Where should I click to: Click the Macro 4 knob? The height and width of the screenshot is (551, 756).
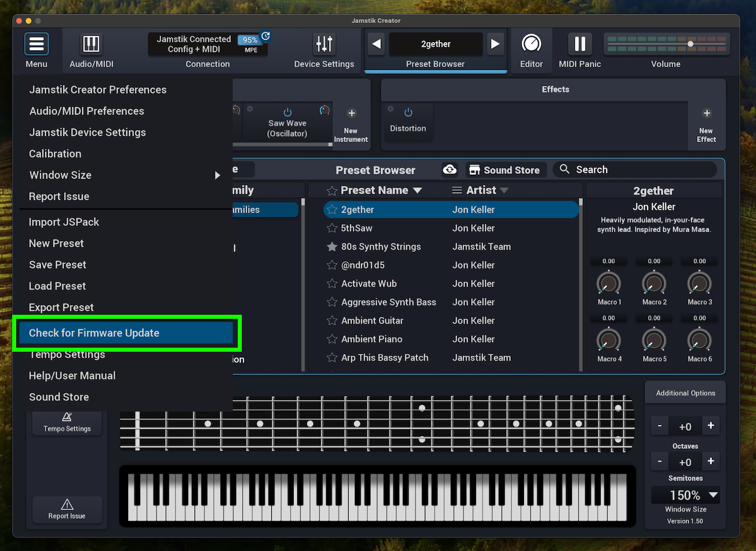[x=609, y=340]
